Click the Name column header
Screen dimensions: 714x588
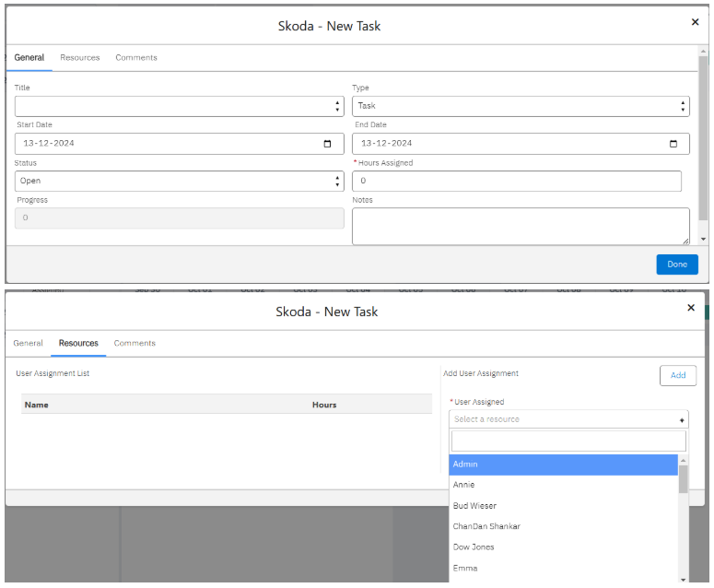[x=37, y=405]
